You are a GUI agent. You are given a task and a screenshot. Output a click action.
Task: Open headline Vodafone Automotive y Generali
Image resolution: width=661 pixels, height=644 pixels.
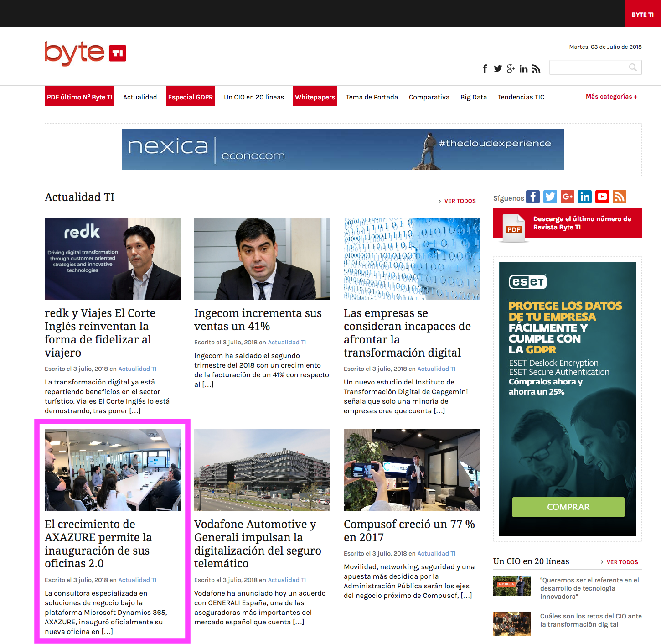[258, 544]
